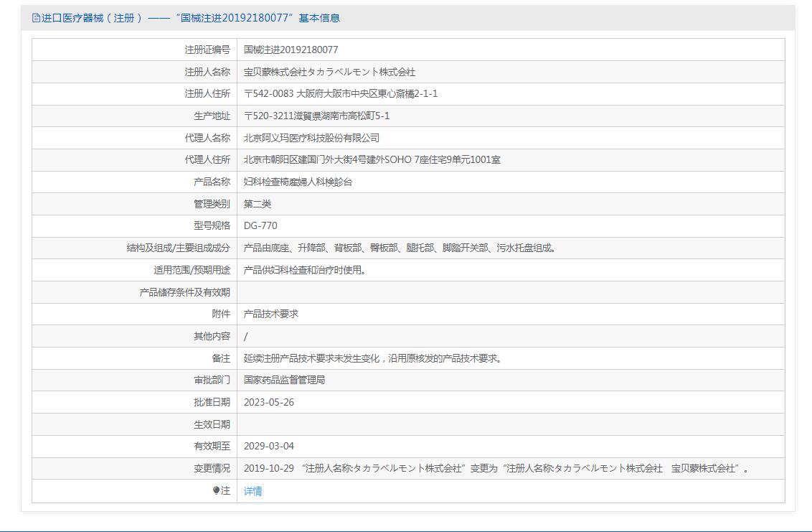This screenshot has height=532, width=812.
Task: Click expiry date 2029-03-04 value
Action: pyautogui.click(x=269, y=446)
